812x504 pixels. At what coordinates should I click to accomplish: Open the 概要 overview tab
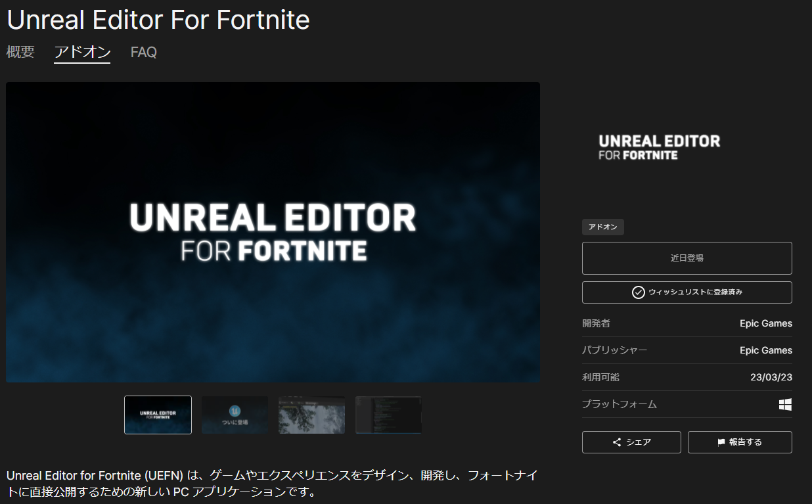(x=20, y=53)
